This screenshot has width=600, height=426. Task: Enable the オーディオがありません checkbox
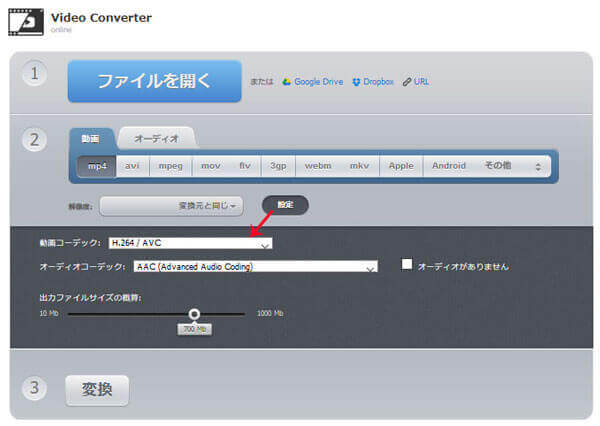407,264
